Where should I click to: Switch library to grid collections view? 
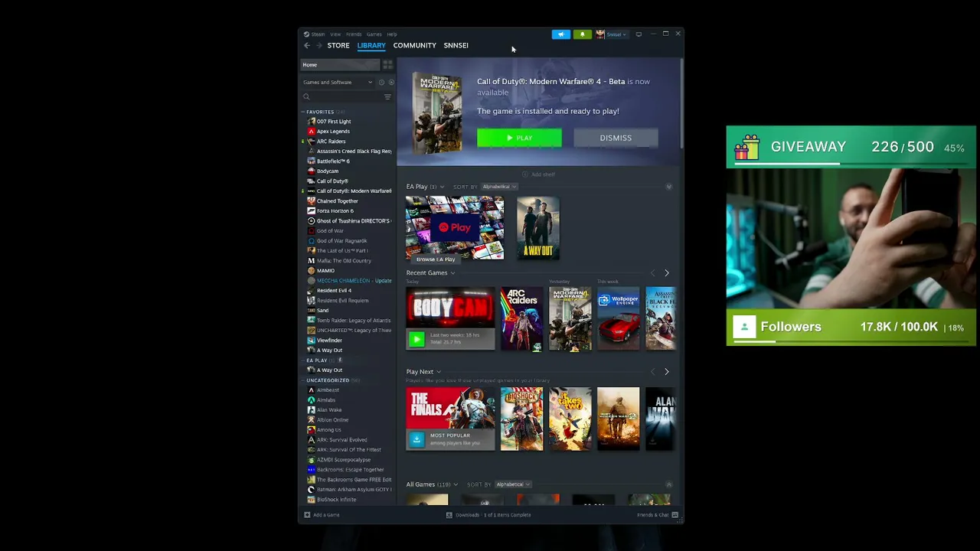point(387,64)
